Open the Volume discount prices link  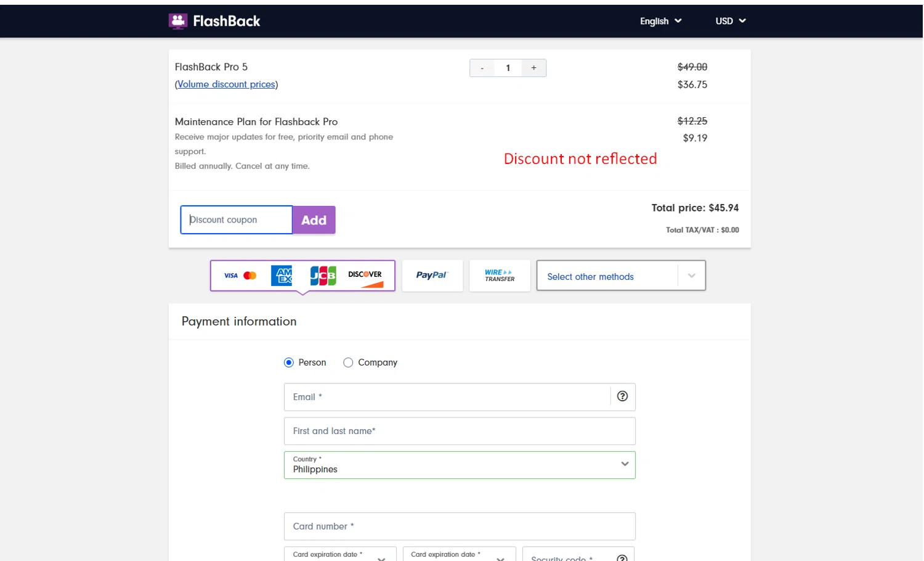click(226, 84)
